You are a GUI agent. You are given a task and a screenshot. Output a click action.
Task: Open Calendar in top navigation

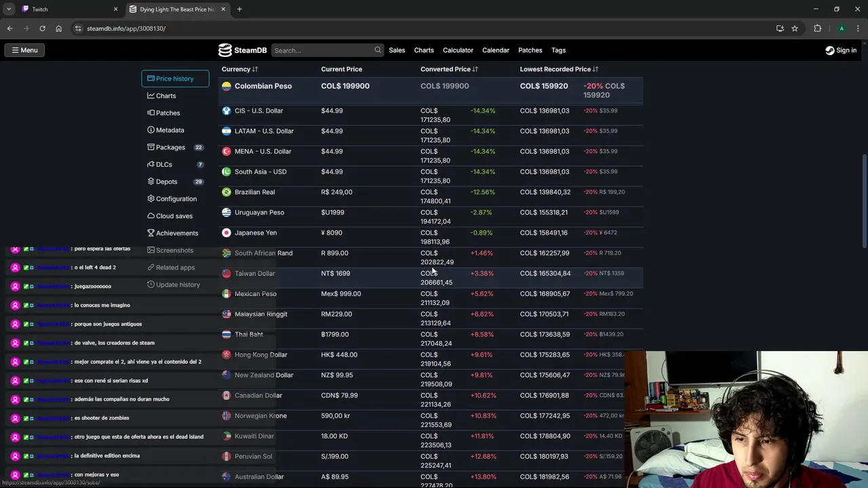(496, 50)
